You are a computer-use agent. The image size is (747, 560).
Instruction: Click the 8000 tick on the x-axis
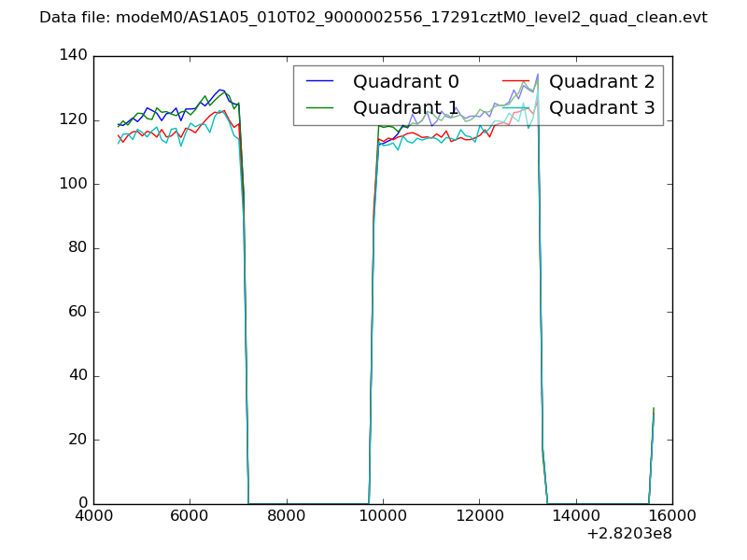287,516
